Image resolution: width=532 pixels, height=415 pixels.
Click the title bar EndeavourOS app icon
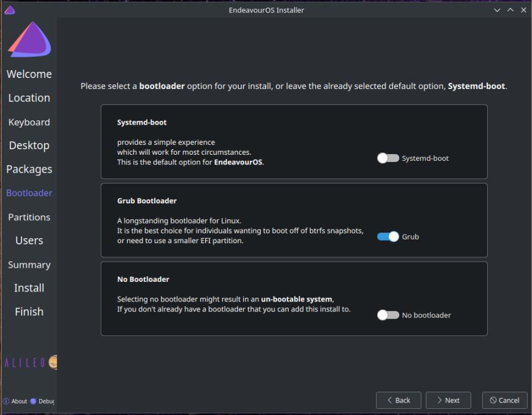(9, 10)
